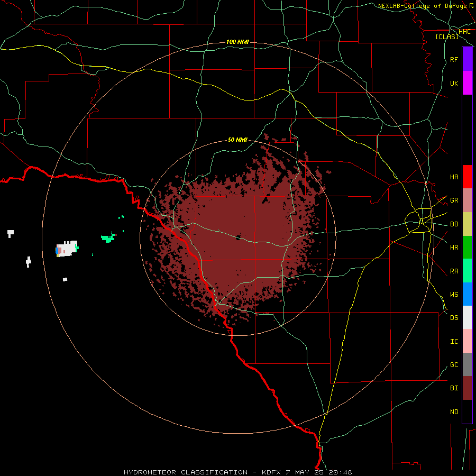Click the ND black legend swatch

point(467,411)
